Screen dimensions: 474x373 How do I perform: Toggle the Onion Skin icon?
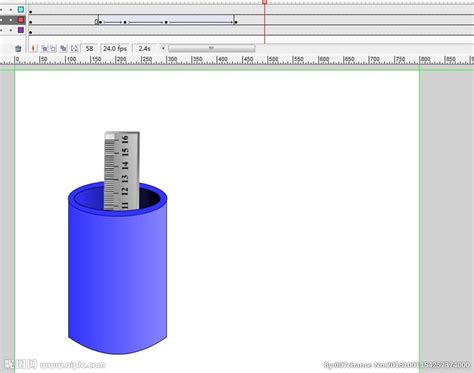click(44, 49)
